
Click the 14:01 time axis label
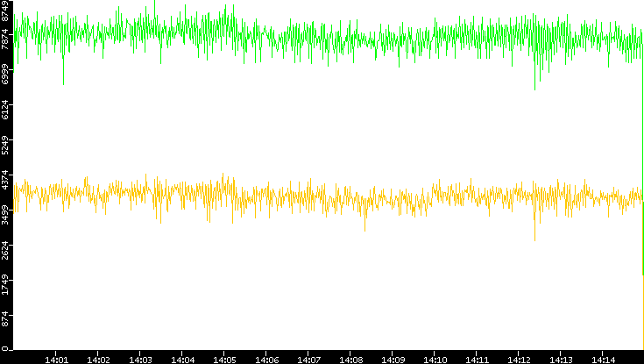click(56, 360)
